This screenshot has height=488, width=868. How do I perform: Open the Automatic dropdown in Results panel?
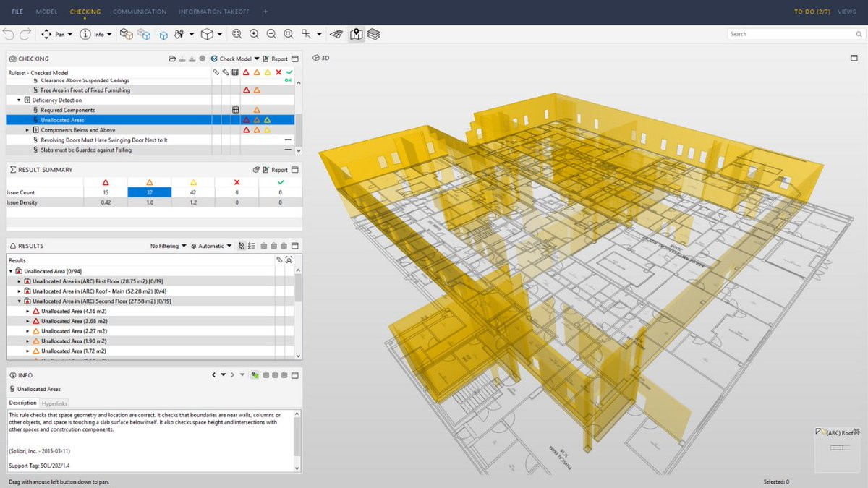click(x=212, y=245)
